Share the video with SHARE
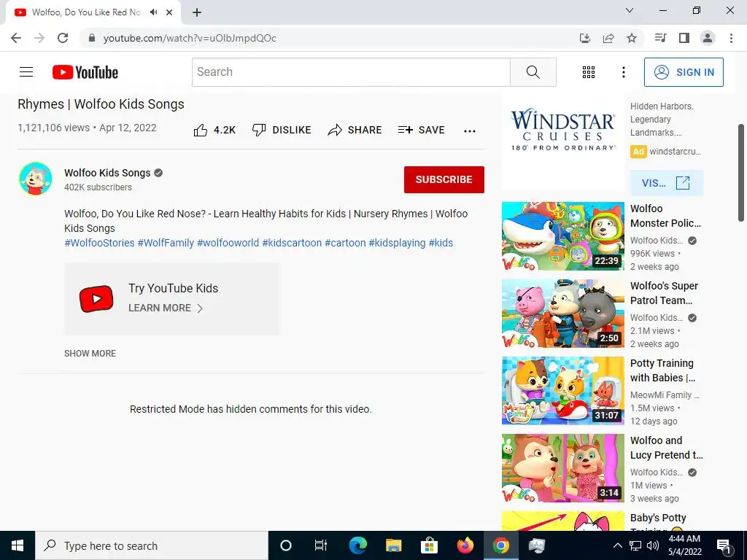Image resolution: width=747 pixels, height=560 pixels. pos(355,130)
